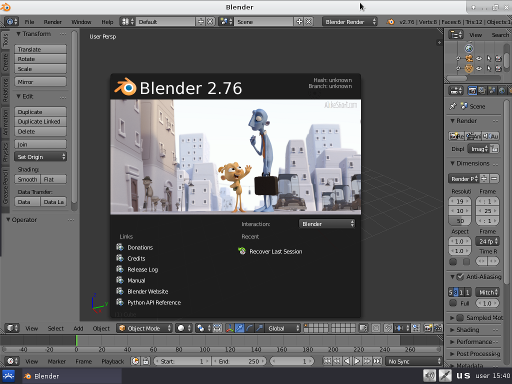
Task: Click the Duplicate Linked button
Action: pos(40,121)
